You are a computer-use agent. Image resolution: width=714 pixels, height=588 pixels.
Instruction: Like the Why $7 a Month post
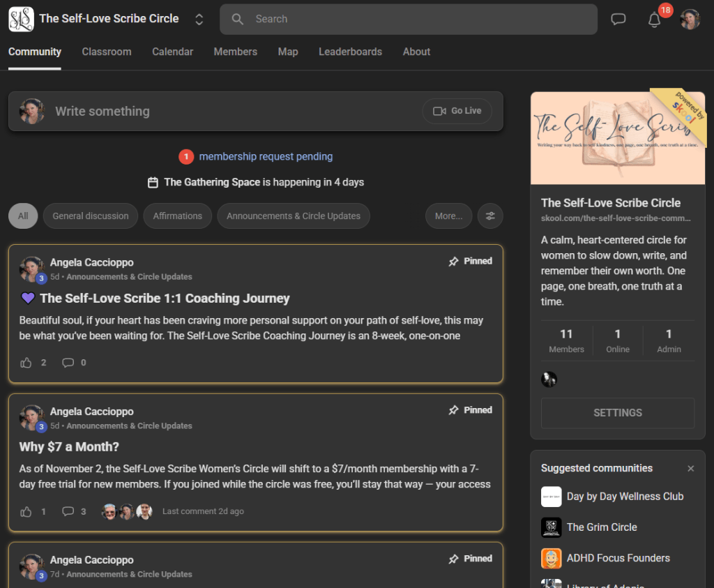(26, 511)
